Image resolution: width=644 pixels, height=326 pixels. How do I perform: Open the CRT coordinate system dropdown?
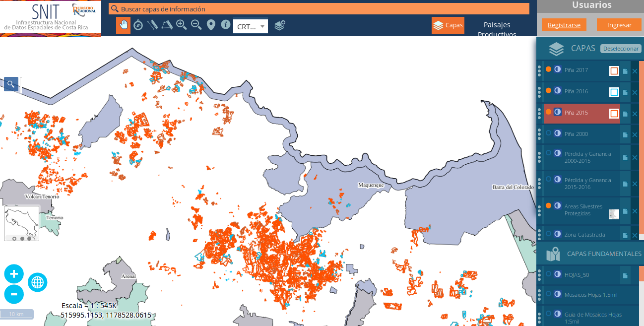tap(251, 26)
